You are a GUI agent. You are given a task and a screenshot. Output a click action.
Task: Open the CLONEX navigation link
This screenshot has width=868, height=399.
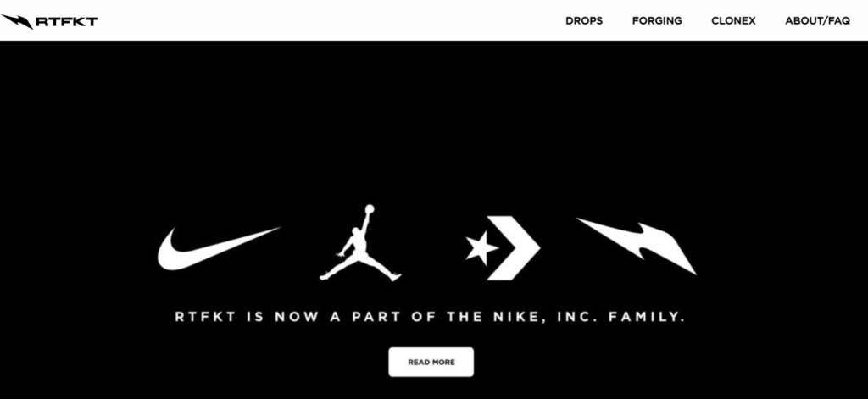pyautogui.click(x=733, y=21)
